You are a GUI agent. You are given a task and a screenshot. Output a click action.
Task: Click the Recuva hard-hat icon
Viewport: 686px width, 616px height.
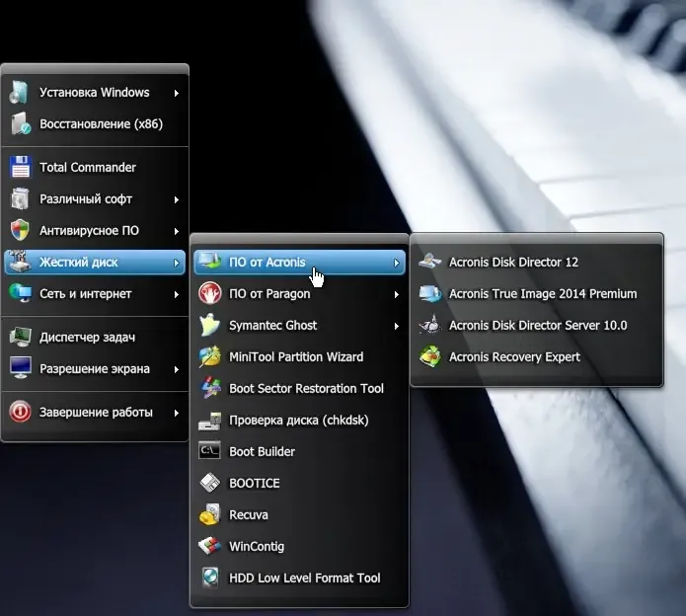pos(210,514)
